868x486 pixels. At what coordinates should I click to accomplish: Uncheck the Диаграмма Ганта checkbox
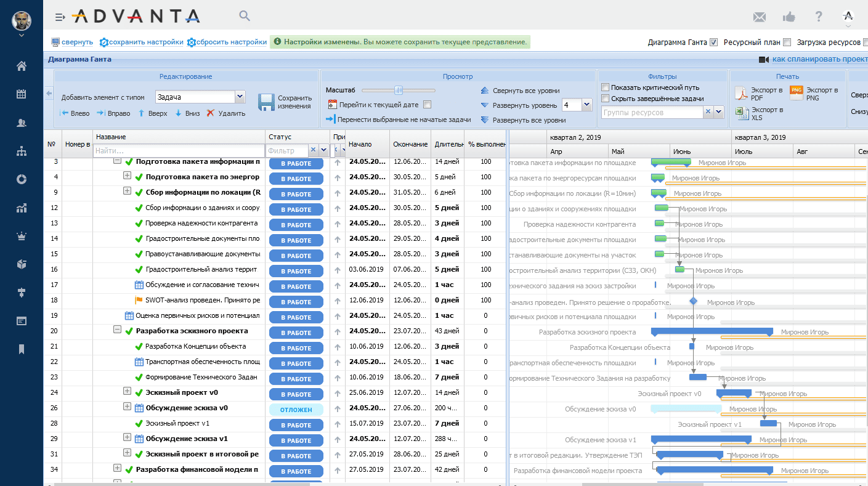[x=714, y=43]
